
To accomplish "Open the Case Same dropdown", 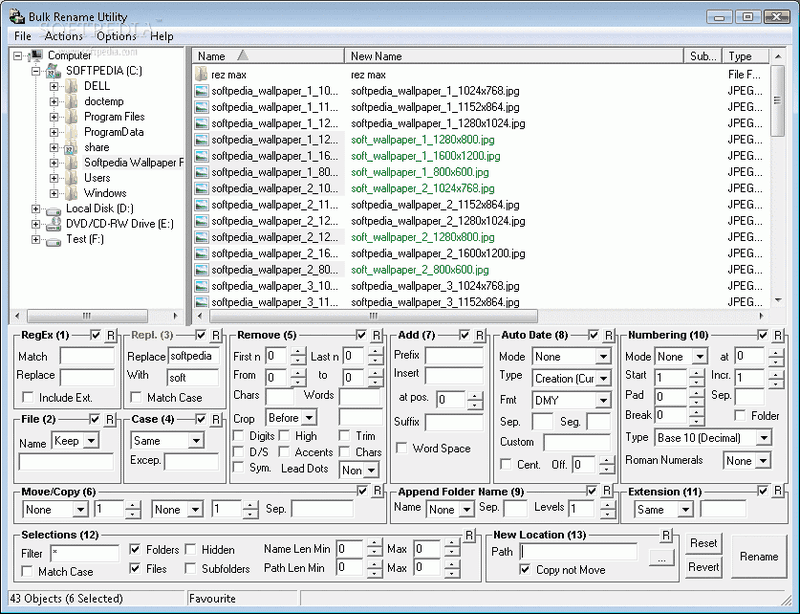I will (196, 440).
